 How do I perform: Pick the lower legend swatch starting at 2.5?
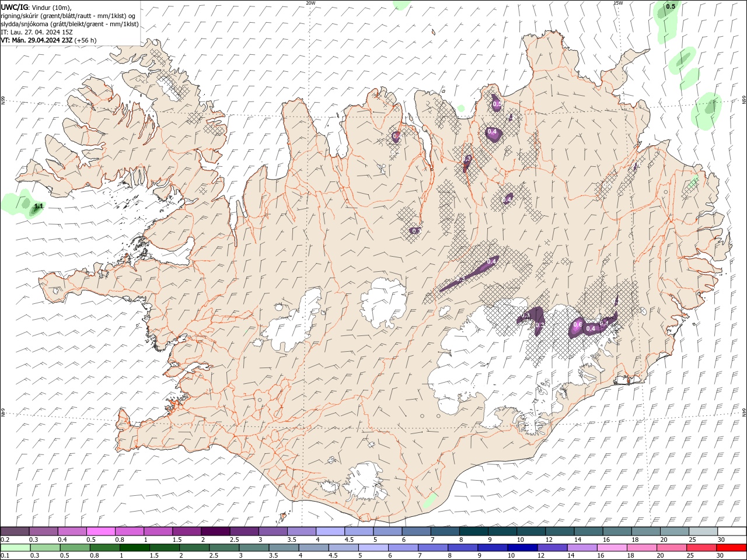[x=224, y=548]
